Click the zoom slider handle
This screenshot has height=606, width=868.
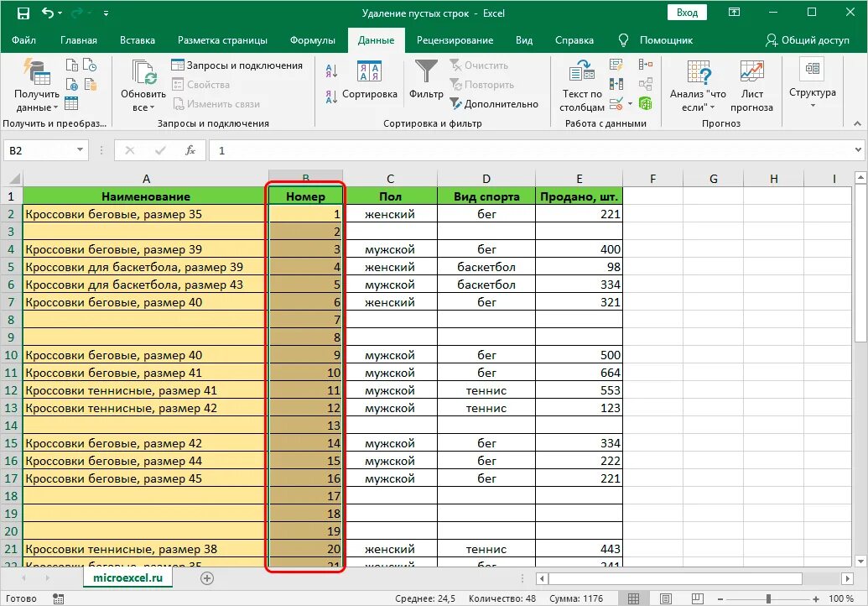(768, 598)
